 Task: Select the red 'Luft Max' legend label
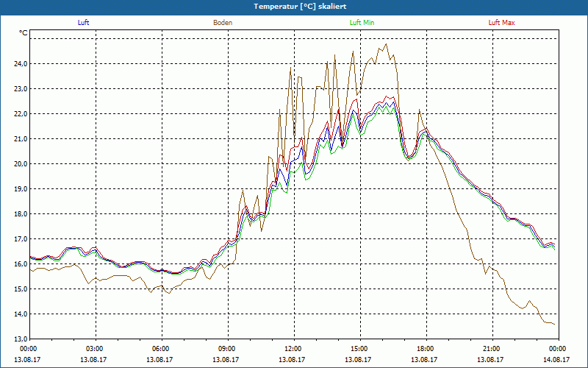click(501, 23)
